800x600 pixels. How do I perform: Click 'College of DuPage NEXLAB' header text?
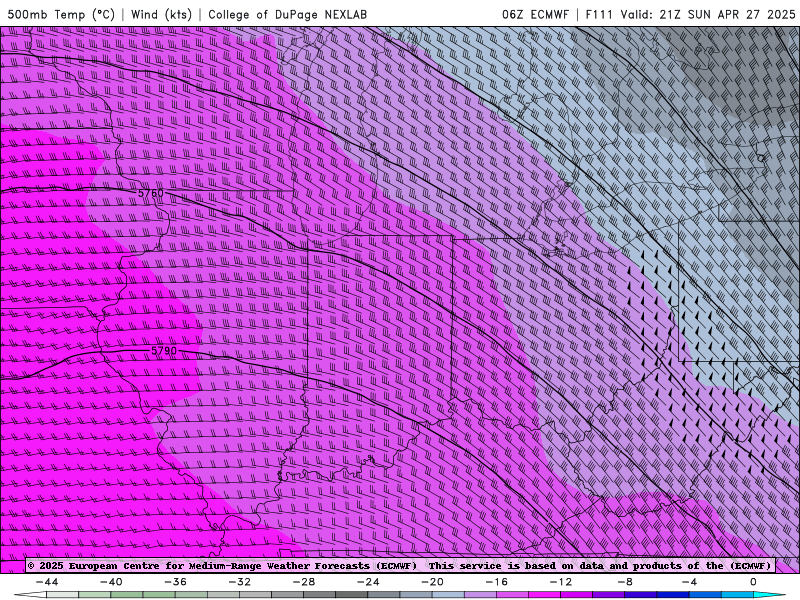point(287,14)
